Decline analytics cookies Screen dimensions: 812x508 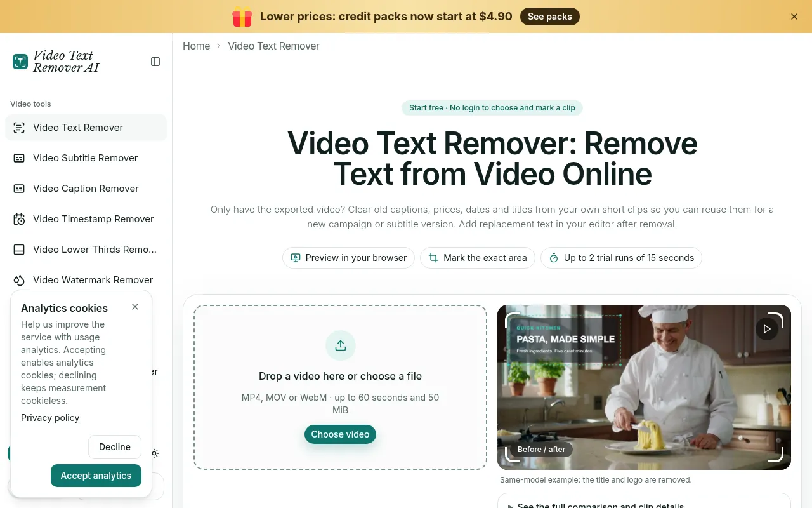[115, 447]
